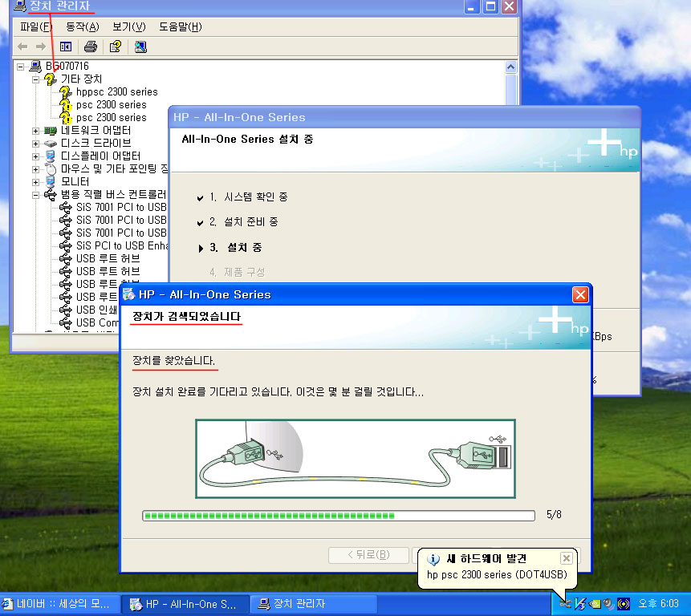Select the first psc 2300 series entry
The height and width of the screenshot is (616, 691).
coord(111,105)
